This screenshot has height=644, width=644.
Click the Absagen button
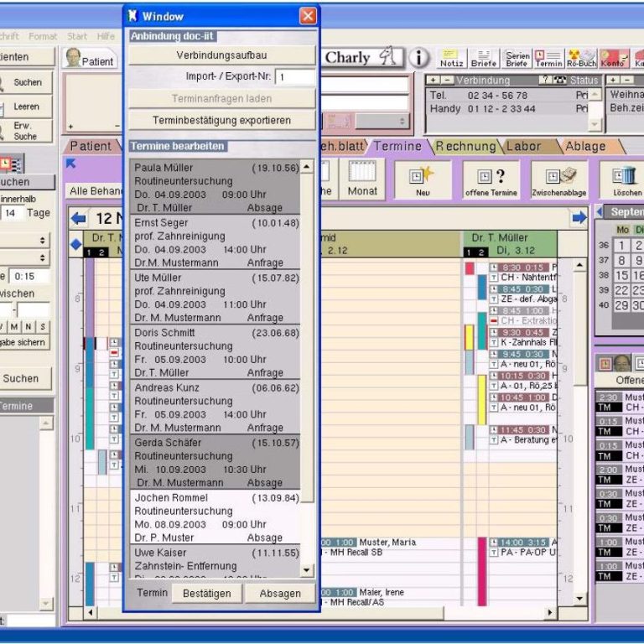tap(280, 593)
